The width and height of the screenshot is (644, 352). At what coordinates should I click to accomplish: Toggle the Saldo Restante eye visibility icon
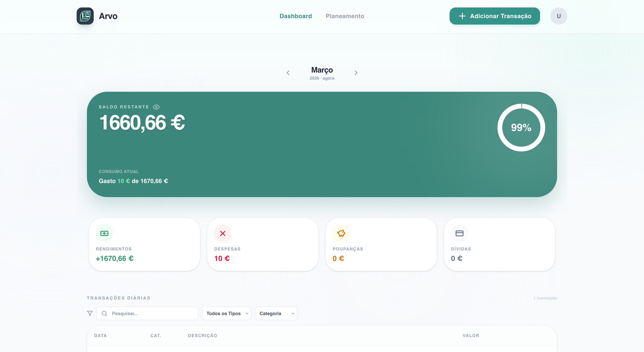pyautogui.click(x=156, y=107)
